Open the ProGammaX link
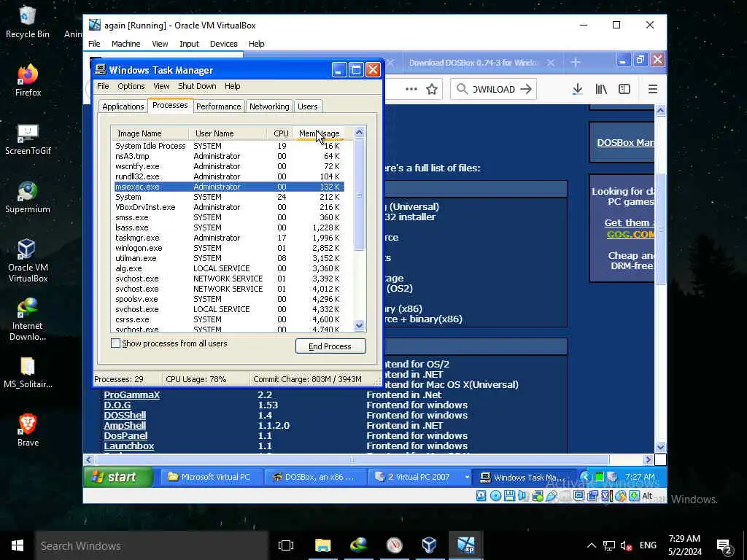The width and height of the screenshot is (747, 560). tap(132, 394)
